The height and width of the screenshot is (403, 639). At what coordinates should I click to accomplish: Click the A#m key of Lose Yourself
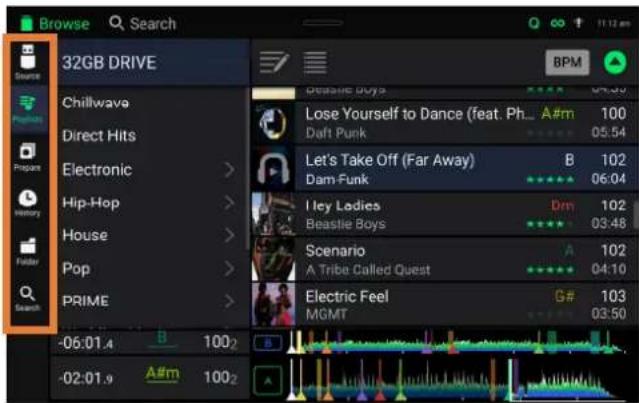[558, 114]
